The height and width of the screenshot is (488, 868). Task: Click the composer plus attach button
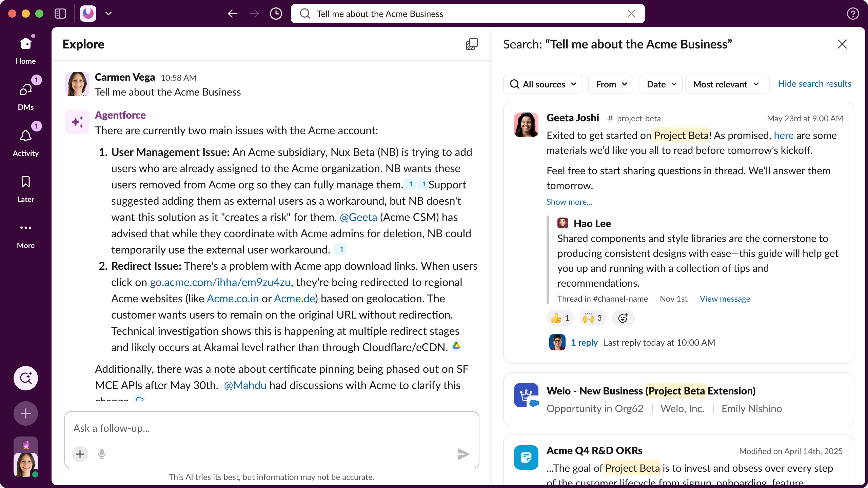[80, 454]
